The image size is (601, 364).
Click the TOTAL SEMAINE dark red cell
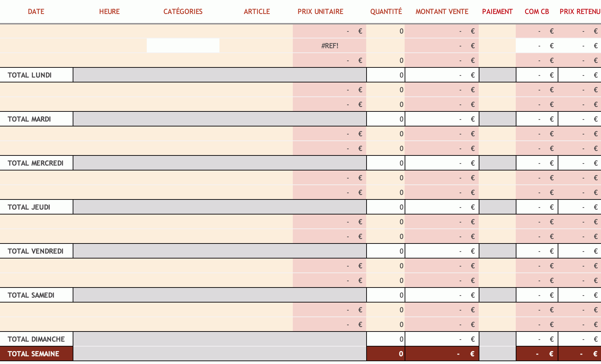(x=36, y=354)
